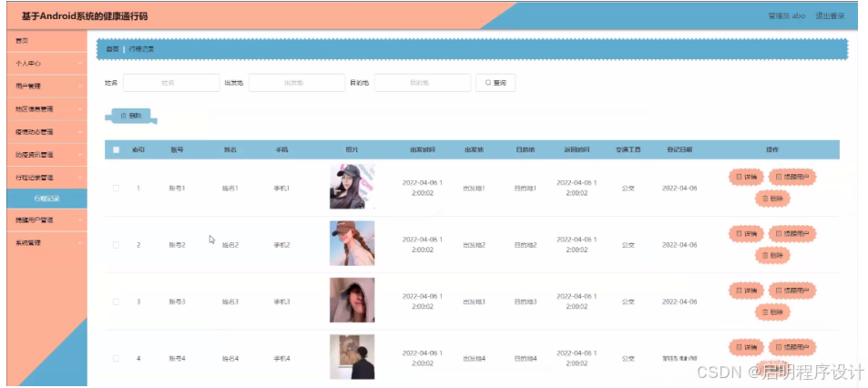The height and width of the screenshot is (388, 868).
Task: Click the 登记日期 column header
Action: tap(679, 150)
